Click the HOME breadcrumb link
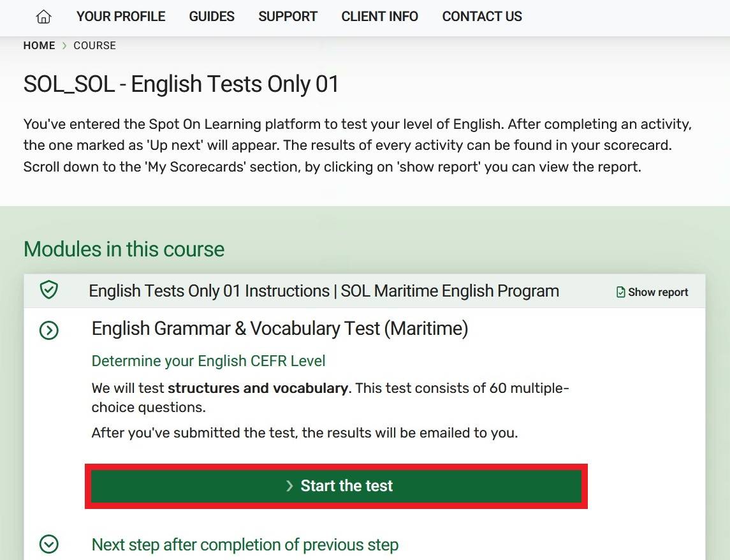This screenshot has width=730, height=560. pyautogui.click(x=39, y=46)
